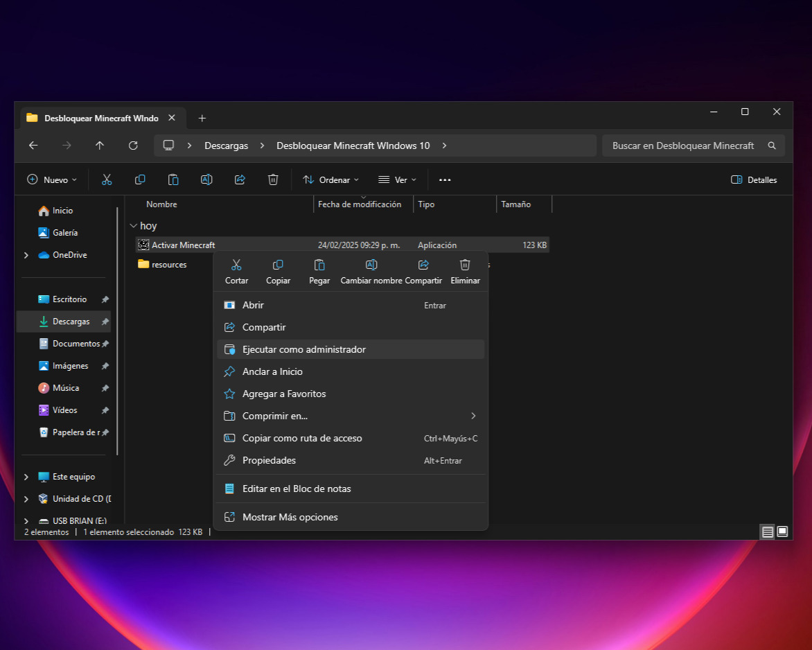
Task: Select Abrir in context menu
Action: pyautogui.click(x=351, y=305)
